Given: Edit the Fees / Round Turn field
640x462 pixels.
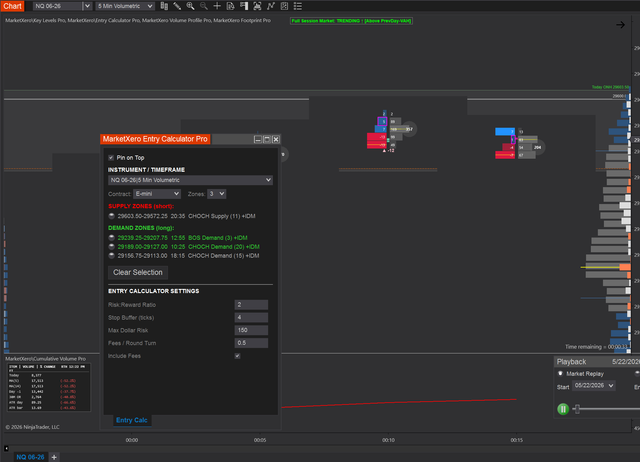Looking at the screenshot, I should click(x=251, y=343).
